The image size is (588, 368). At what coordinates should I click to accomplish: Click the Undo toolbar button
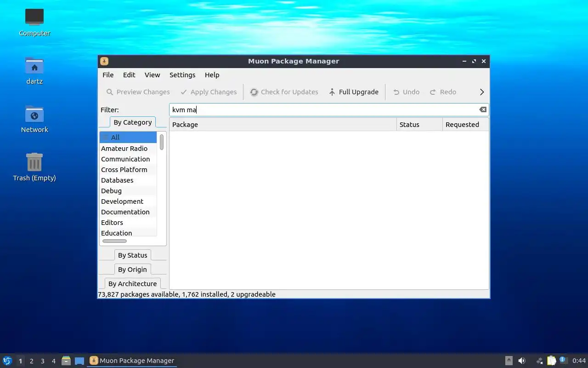click(406, 92)
